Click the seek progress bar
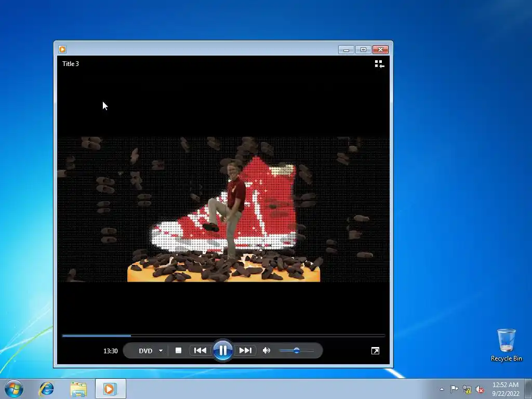This screenshot has height=399, width=532. (x=223, y=336)
